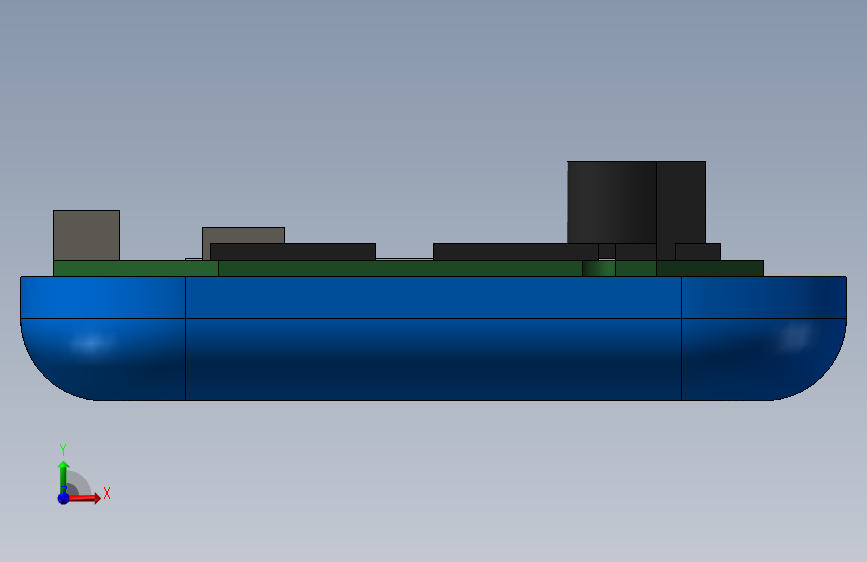This screenshot has width=867, height=562.
Task: Select the small black component at the board's right end
Action: click(698, 252)
